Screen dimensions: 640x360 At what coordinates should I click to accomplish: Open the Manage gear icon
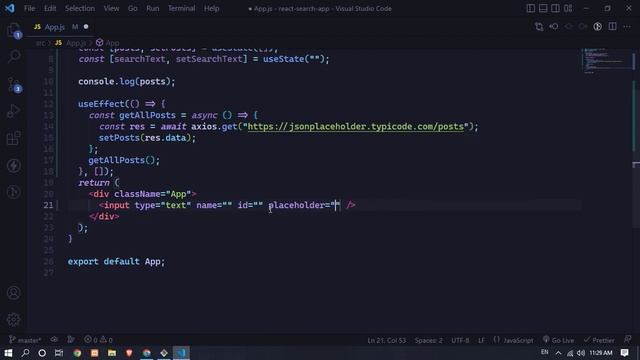point(13,320)
